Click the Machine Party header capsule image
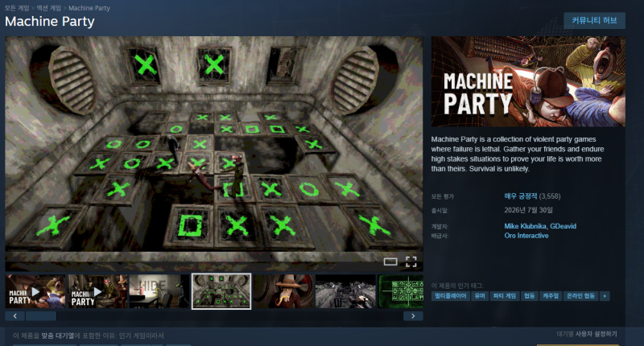 coord(528,81)
